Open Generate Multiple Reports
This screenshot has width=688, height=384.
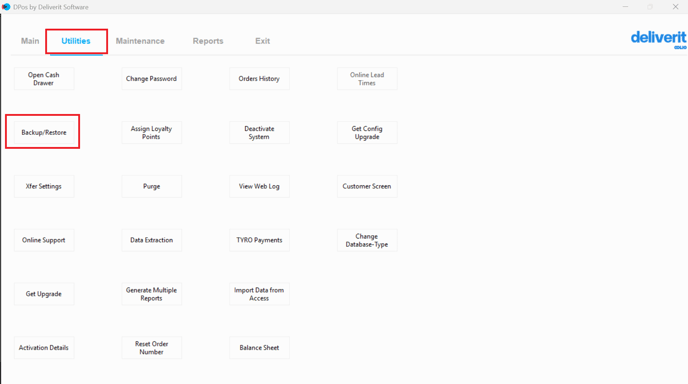151,294
